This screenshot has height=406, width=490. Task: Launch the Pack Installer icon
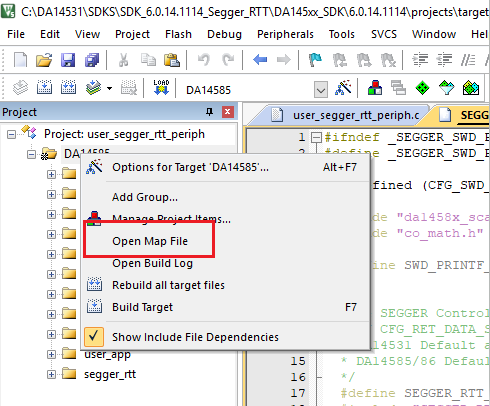(471, 88)
